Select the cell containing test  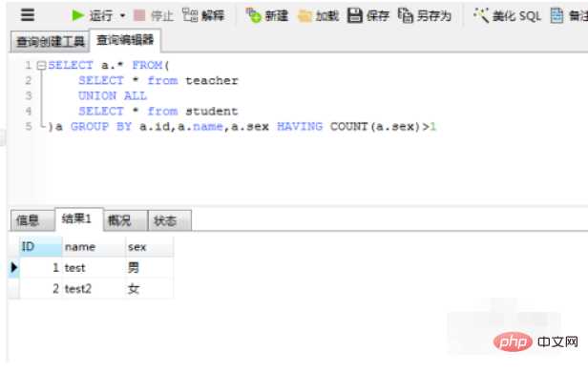(x=94, y=268)
